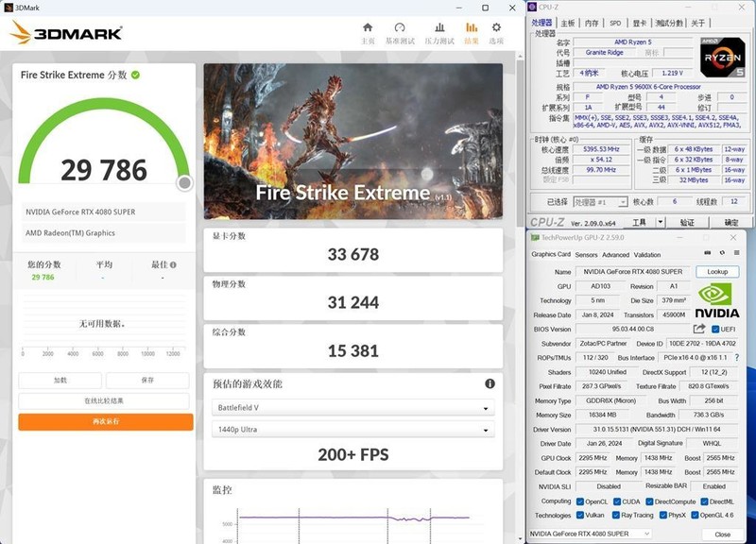
Task: Toggle the OpenCL computing checkbox
Action: pos(580,502)
